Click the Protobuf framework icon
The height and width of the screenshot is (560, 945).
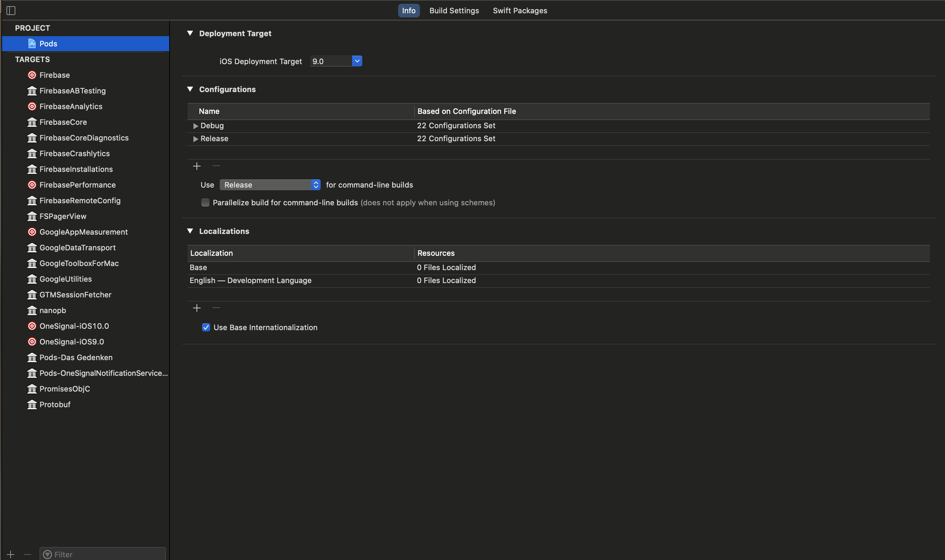[x=32, y=404]
